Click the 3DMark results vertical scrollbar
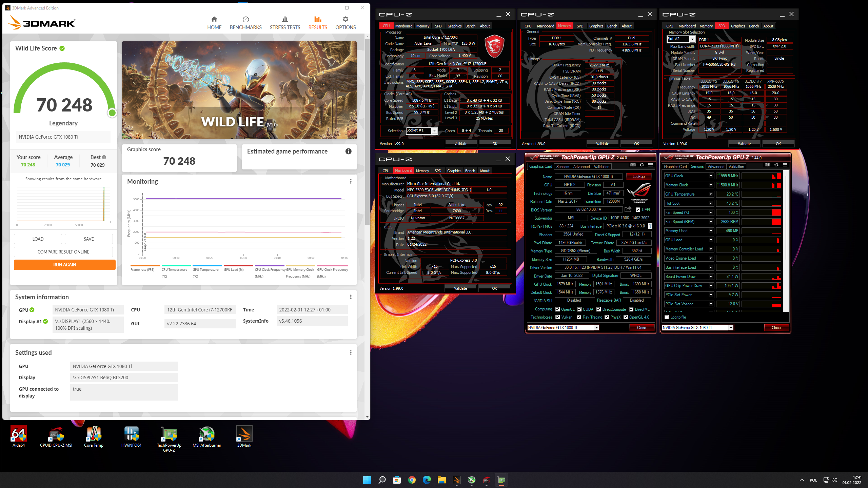The width and height of the screenshot is (868, 488). point(367,132)
